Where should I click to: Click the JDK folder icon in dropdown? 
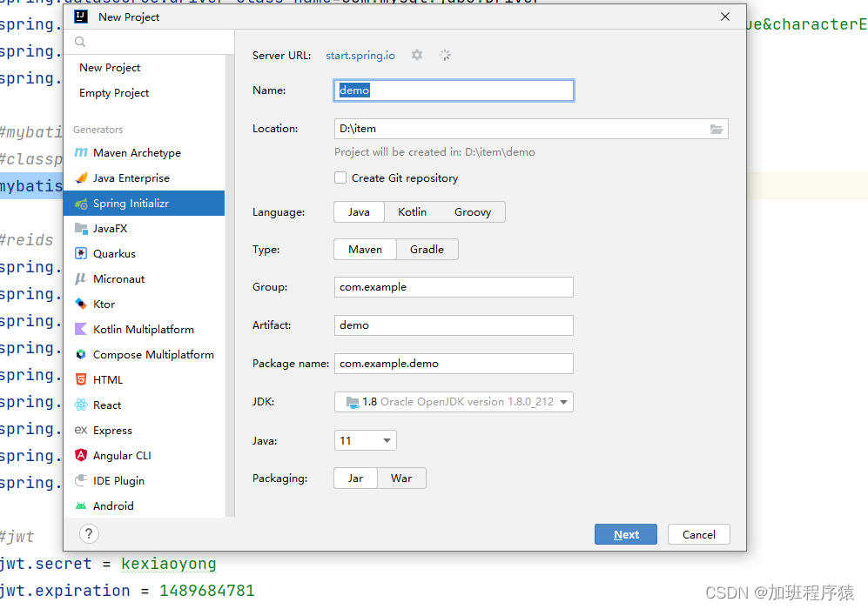tap(352, 402)
